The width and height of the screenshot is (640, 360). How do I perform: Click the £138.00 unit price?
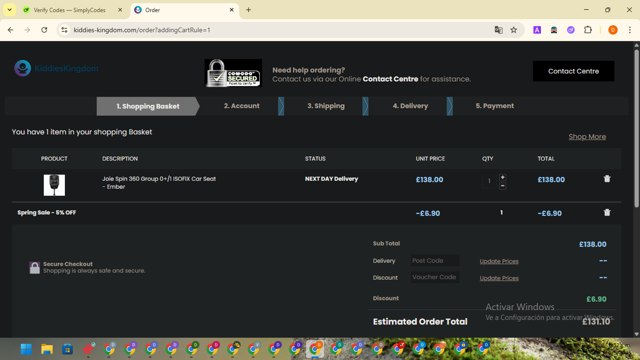point(429,180)
